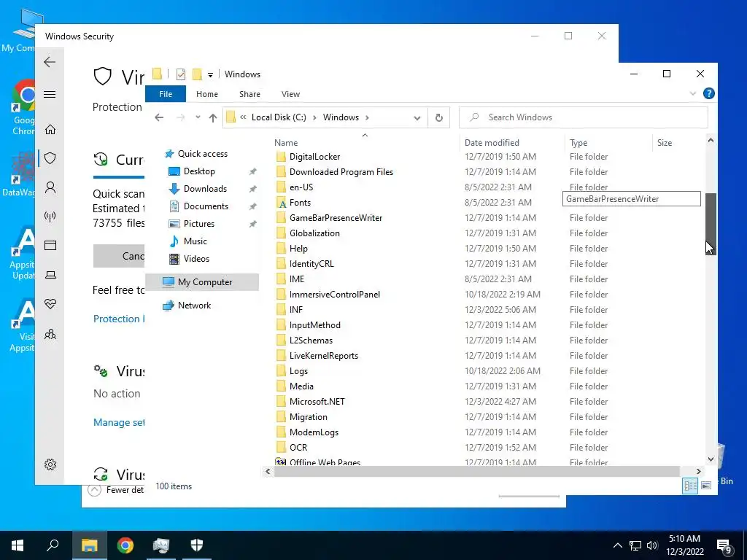Switch to Large icons view layout

point(706,486)
